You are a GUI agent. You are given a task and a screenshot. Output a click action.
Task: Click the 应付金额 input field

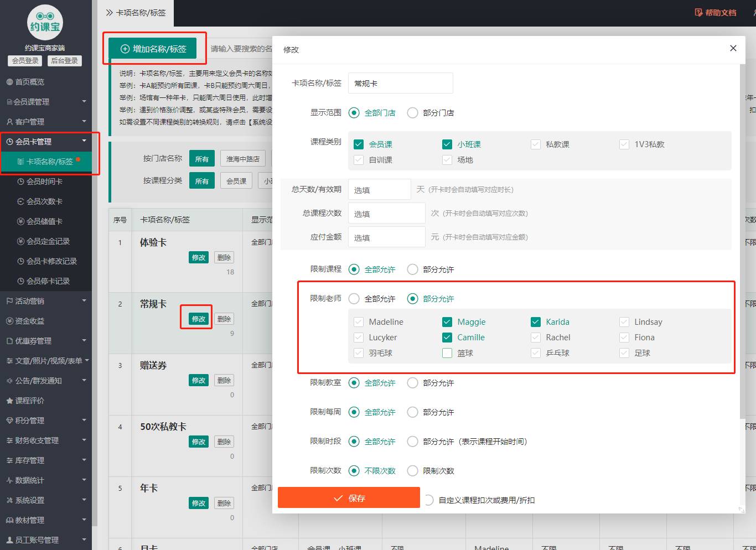pos(387,237)
